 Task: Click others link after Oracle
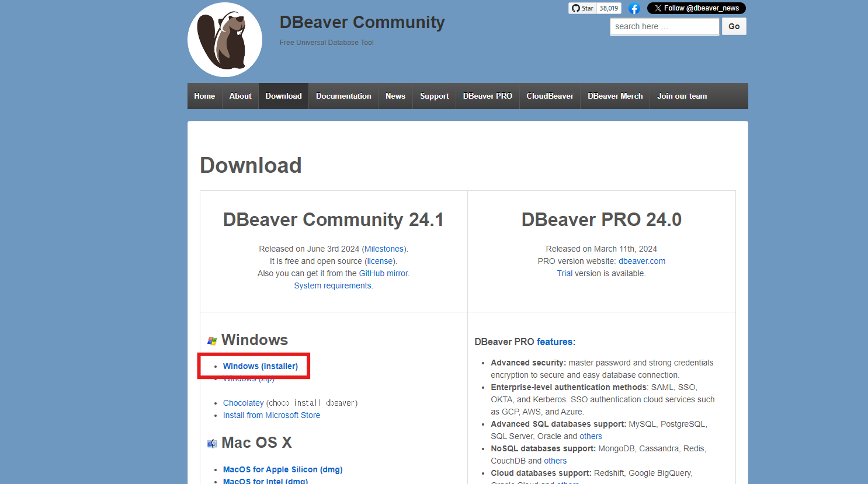[591, 436]
